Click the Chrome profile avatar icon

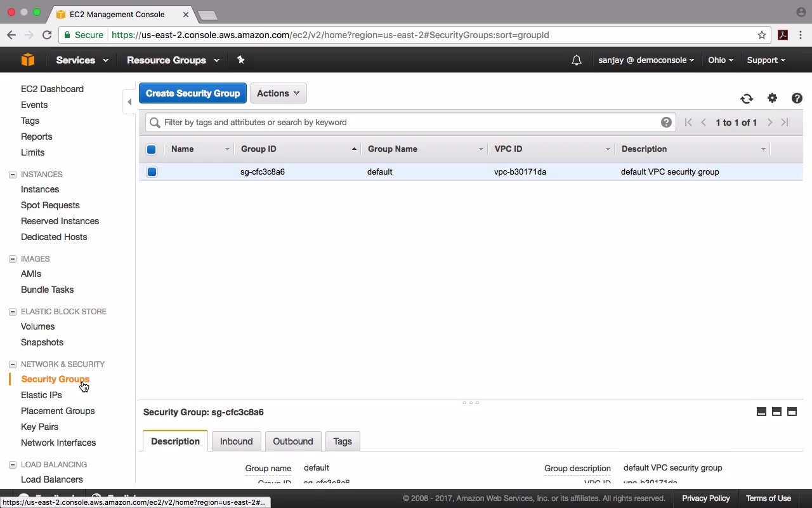point(801,12)
